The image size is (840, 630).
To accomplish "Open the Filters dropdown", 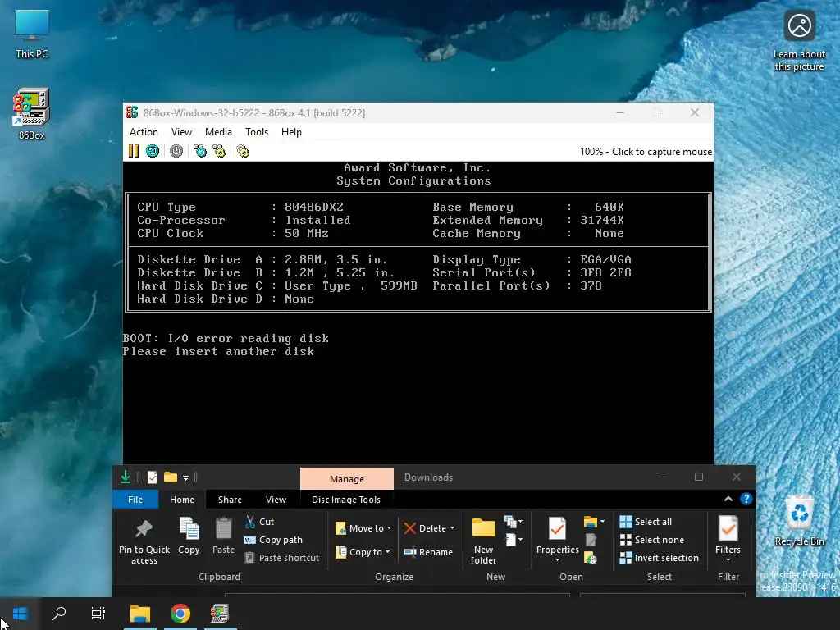I will tap(728, 539).
